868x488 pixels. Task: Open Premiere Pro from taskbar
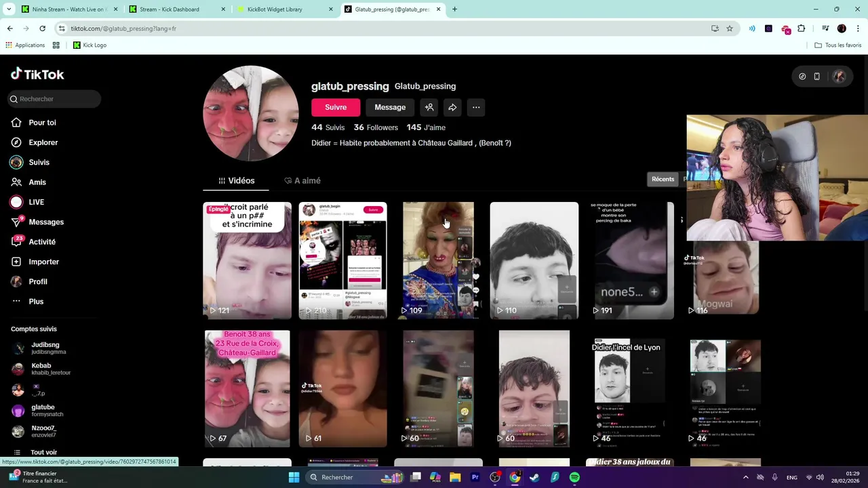(x=475, y=477)
